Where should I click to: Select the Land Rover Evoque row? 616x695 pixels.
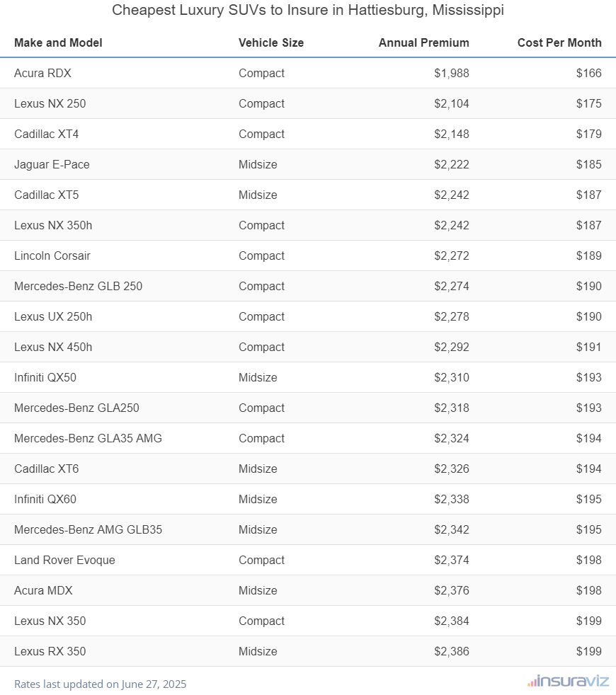coord(64,560)
